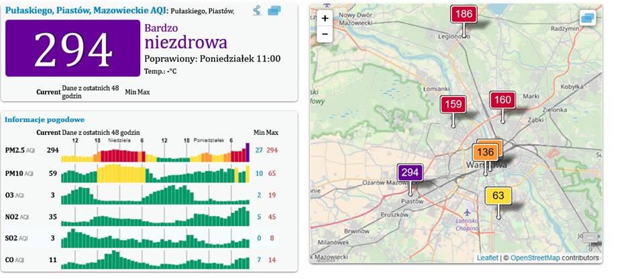Screen dimensions: 644x279
Task: Select the red 160 marker near Marki
Action: (502, 100)
